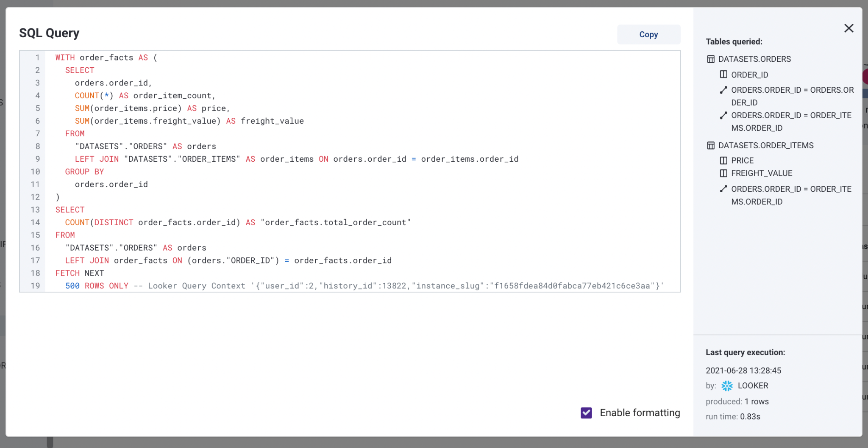Click the FREIGHT_VALUE column icon

pyautogui.click(x=723, y=174)
